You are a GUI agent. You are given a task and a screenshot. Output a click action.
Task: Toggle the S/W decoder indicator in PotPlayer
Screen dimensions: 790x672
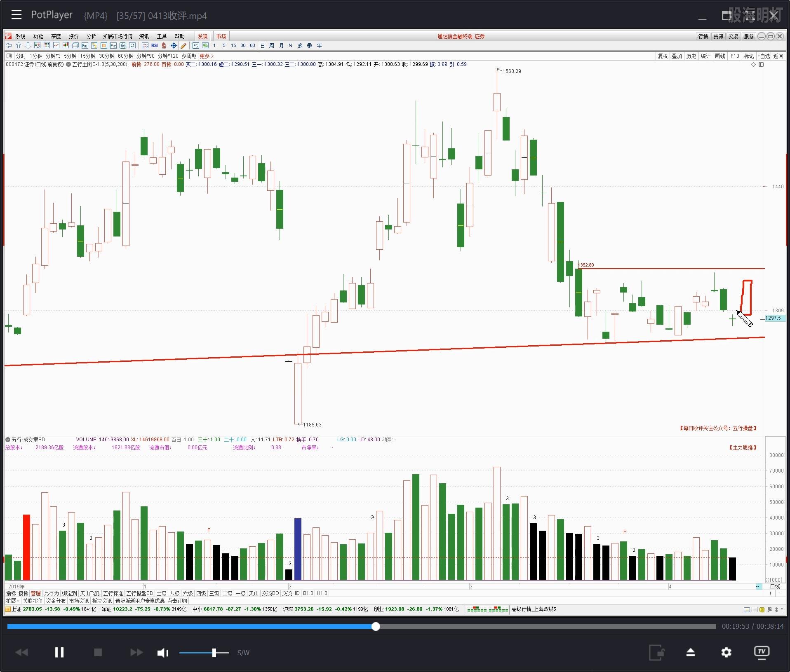coord(243,653)
